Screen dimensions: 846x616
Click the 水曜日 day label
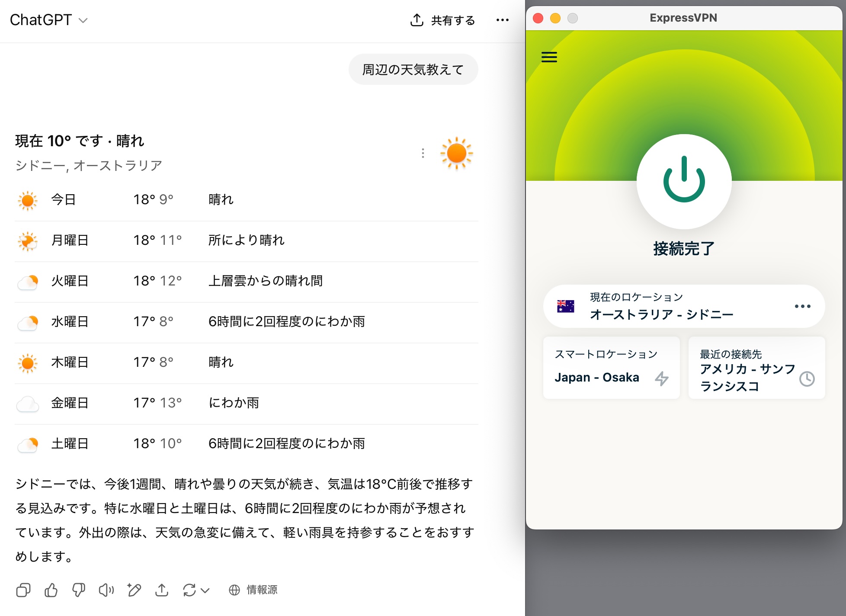[70, 321]
